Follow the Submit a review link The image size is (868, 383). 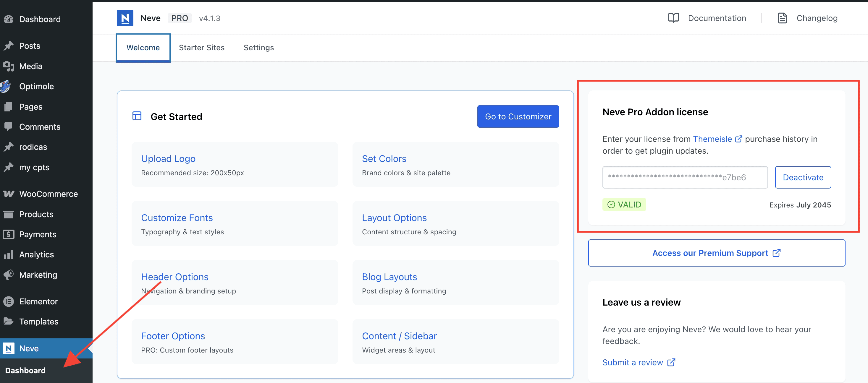pyautogui.click(x=633, y=362)
